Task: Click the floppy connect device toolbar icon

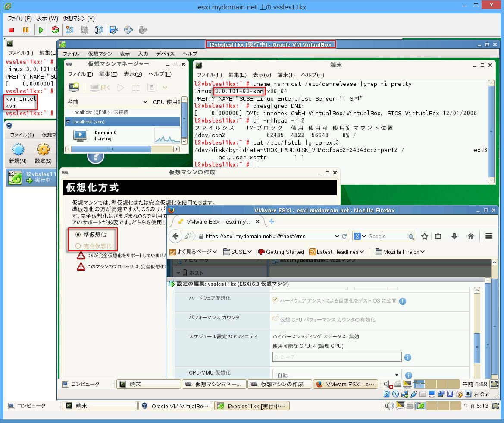Action: (114, 30)
